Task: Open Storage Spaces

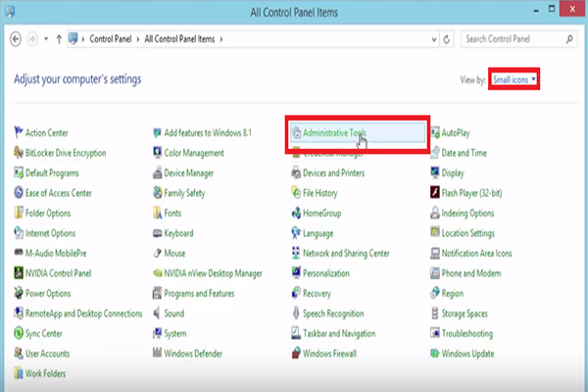Action: click(465, 314)
